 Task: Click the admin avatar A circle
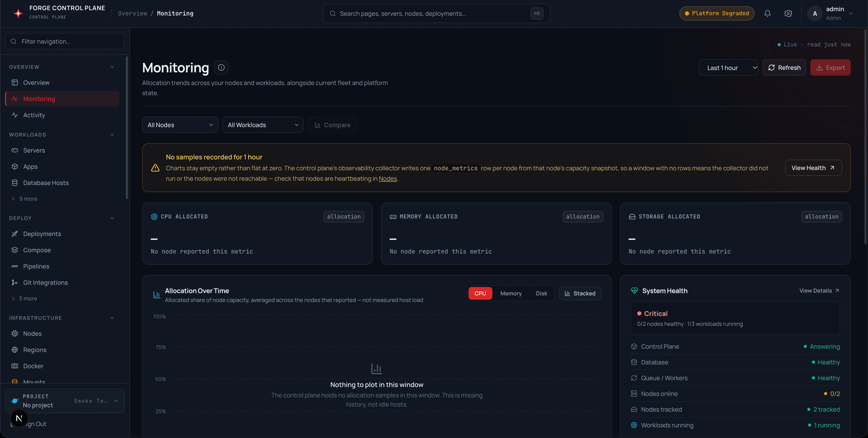pos(815,13)
